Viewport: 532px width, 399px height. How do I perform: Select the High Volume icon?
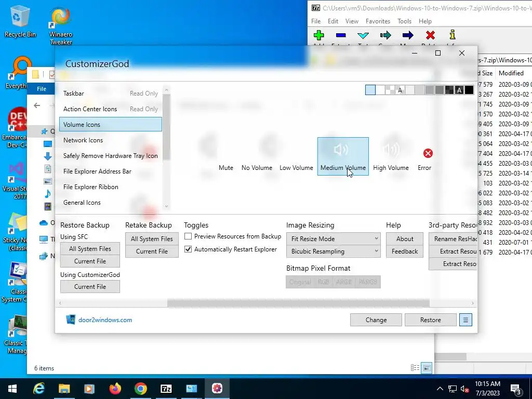coord(391,156)
